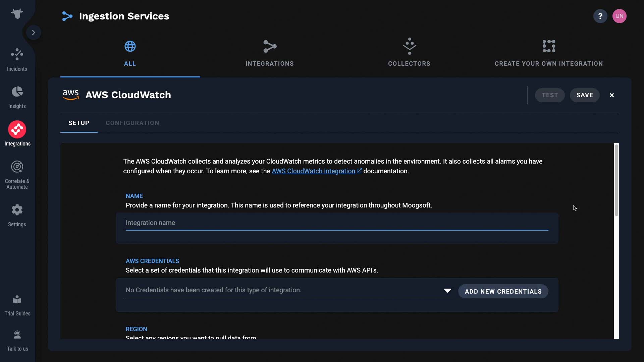The height and width of the screenshot is (362, 644).
Task: Select the CONFIGURATION sub-tab
Action: [x=132, y=123]
